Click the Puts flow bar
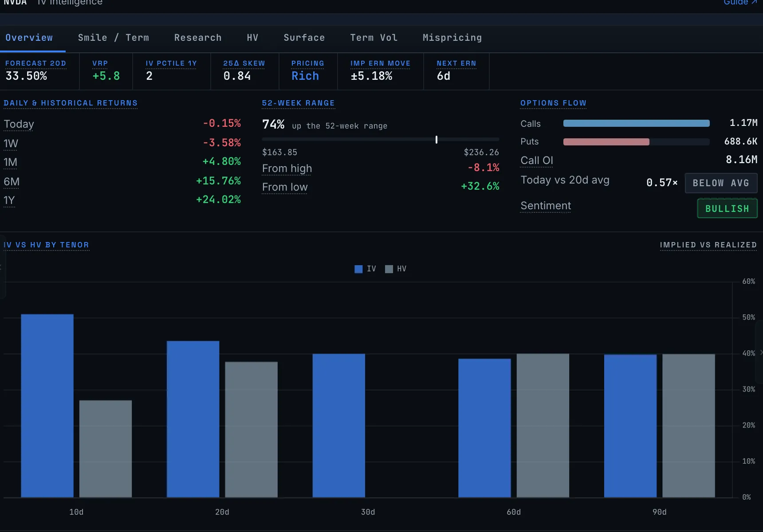This screenshot has height=532, width=763. click(x=606, y=142)
